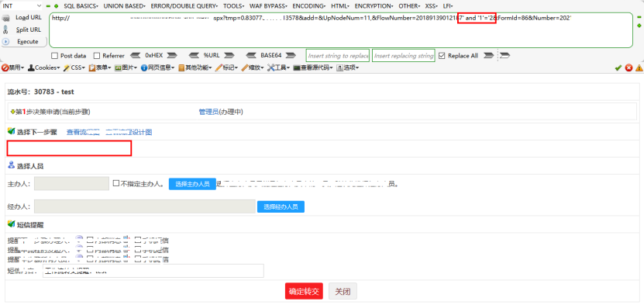This screenshot has height=305, width=644.
Task: Click the red 确定转交 button
Action: point(304,291)
